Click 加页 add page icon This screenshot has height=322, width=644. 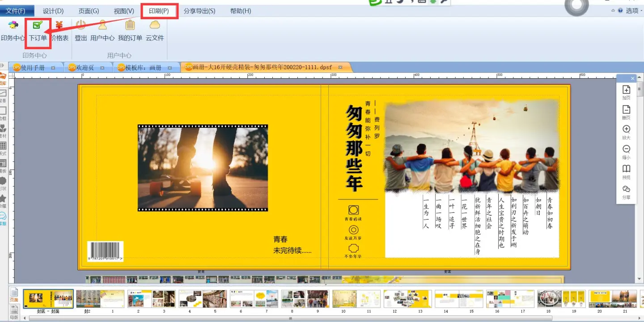[x=626, y=93]
